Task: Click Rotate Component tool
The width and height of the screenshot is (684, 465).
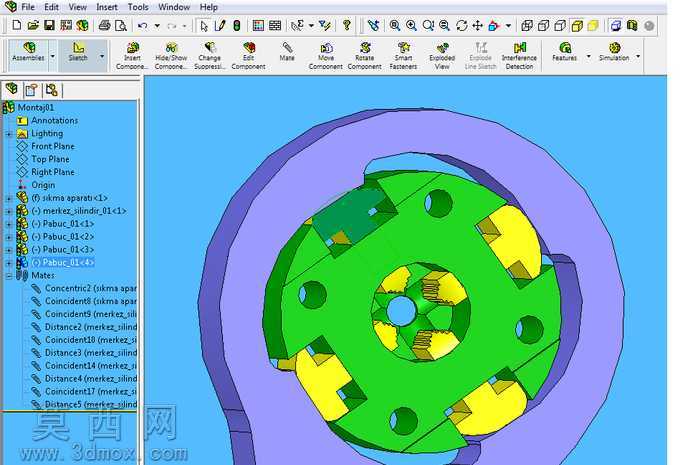Action: click(365, 56)
